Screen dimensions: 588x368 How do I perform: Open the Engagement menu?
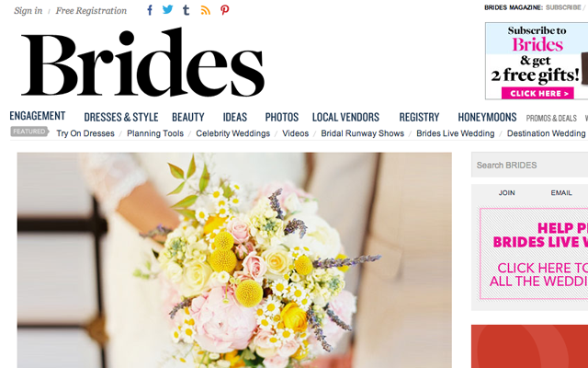click(x=38, y=116)
